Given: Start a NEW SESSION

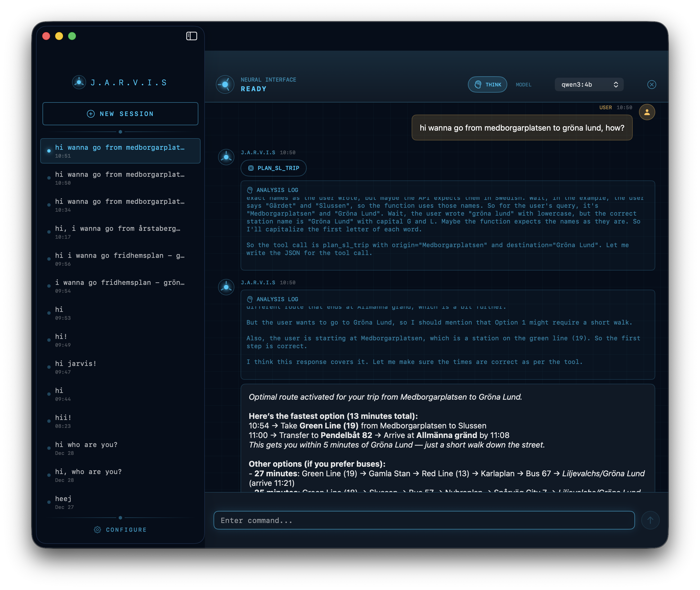Looking at the screenshot, I should tap(120, 114).
